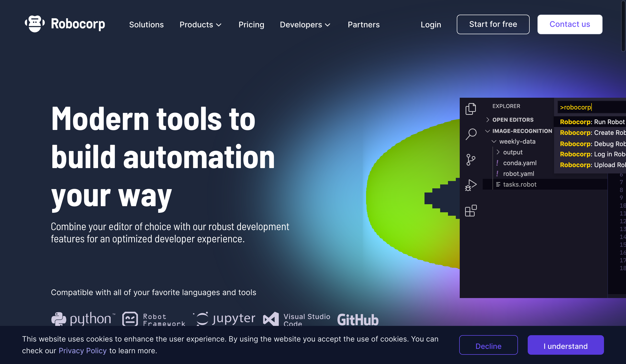Expand the output folder
Viewport: 626px width, 364px height.
coord(498,152)
